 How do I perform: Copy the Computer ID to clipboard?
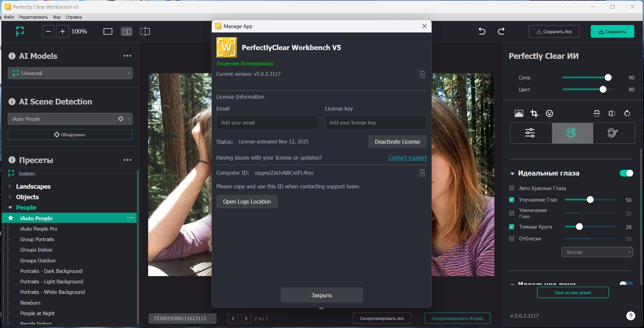[x=422, y=173]
